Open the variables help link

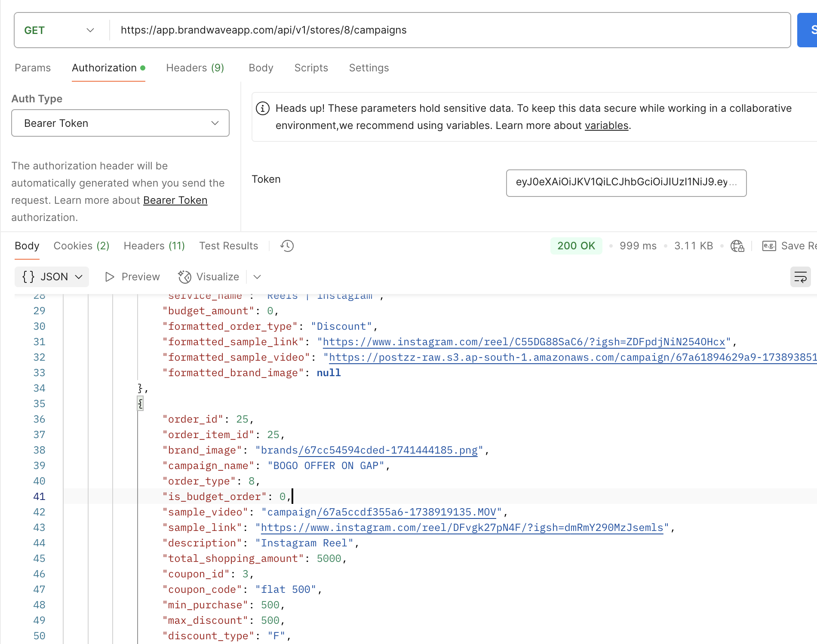[x=606, y=126]
